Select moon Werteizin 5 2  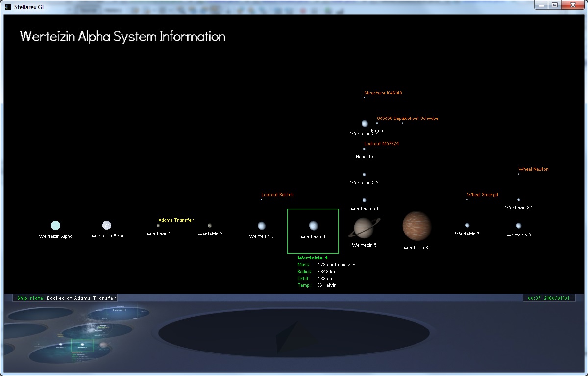tap(364, 175)
